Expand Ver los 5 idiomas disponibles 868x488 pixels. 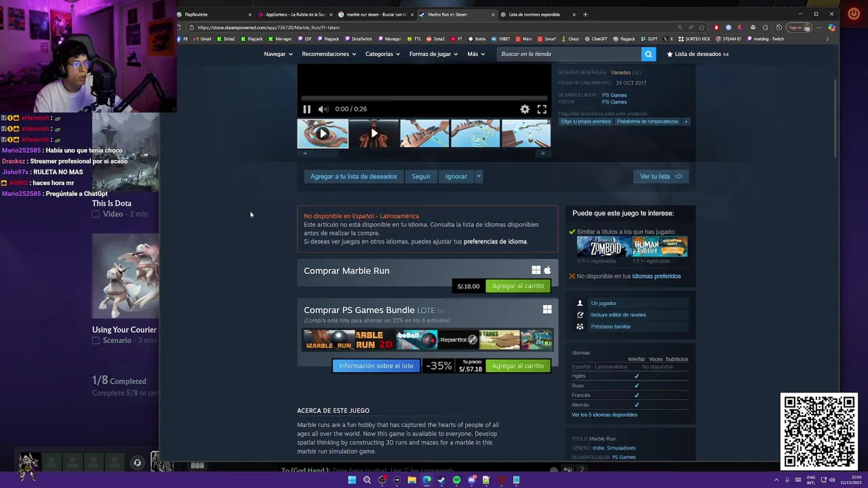click(x=604, y=415)
